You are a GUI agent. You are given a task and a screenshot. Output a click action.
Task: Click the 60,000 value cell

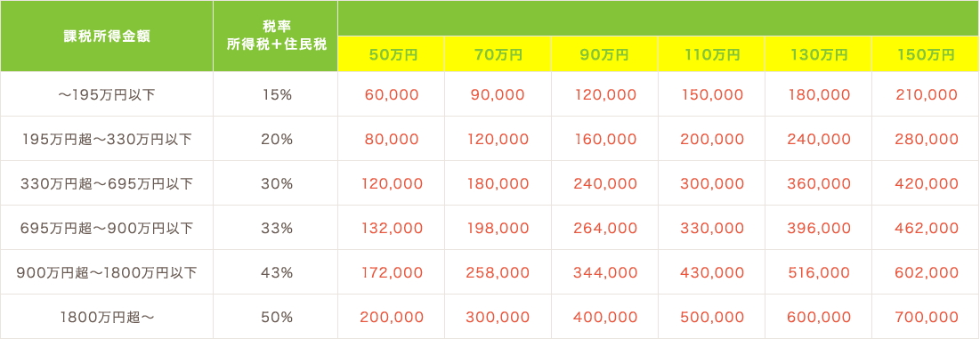[392, 94]
